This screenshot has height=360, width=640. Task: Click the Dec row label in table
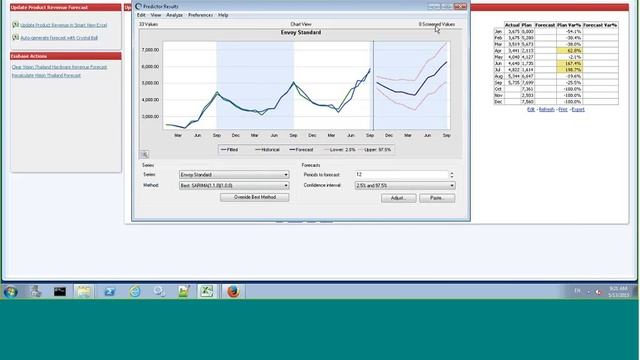[498, 102]
